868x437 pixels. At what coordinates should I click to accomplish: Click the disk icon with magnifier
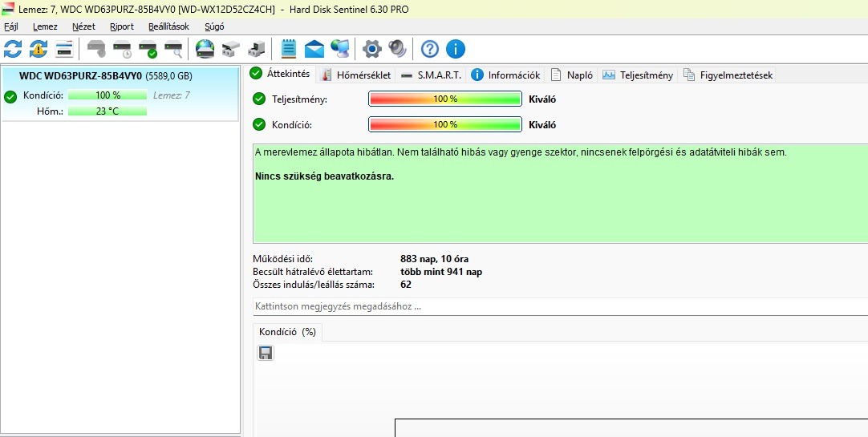(174, 49)
